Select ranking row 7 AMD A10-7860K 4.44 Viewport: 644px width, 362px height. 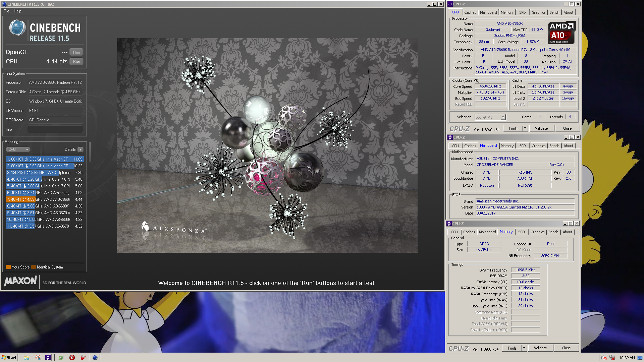click(45, 199)
